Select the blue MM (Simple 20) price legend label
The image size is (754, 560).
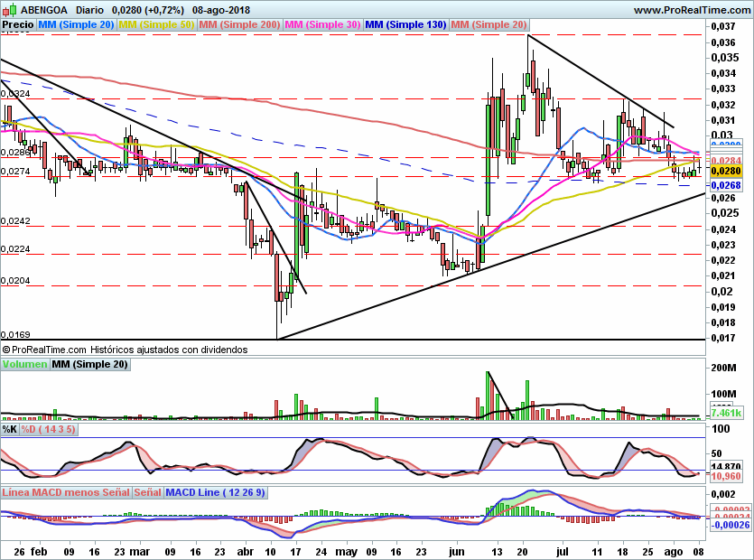[x=76, y=24]
